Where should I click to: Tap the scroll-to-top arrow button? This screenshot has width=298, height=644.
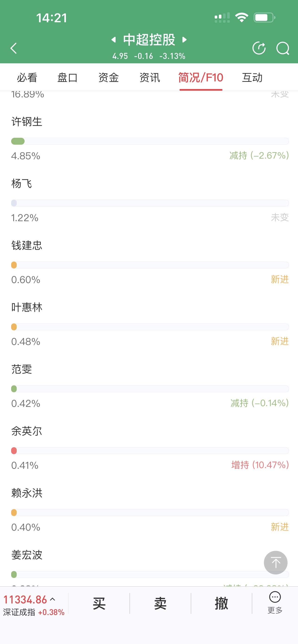click(x=275, y=562)
